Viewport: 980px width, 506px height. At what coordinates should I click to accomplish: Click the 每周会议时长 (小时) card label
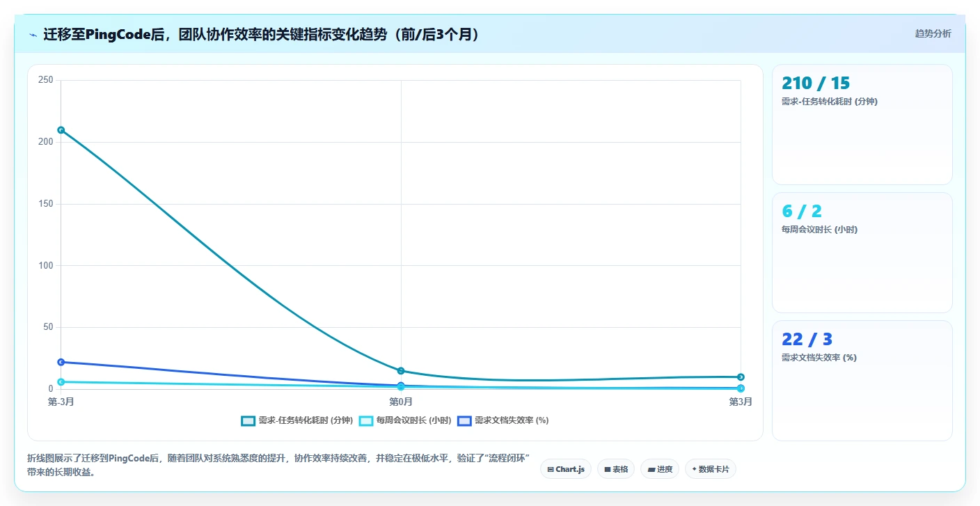[x=819, y=230]
